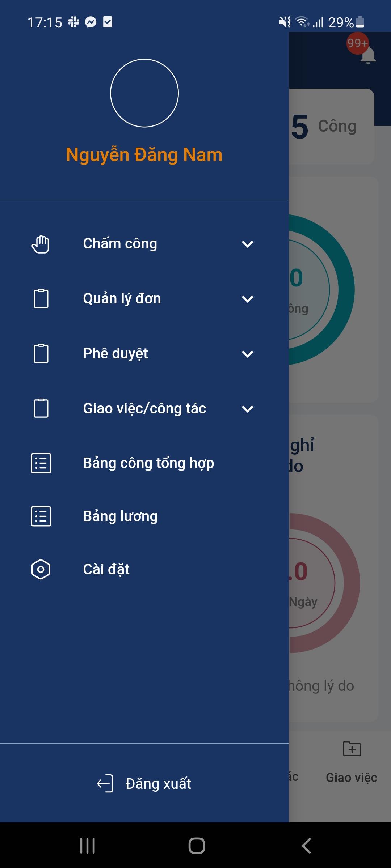Tap the clipboard icon beside Quản lý đơn
The image size is (391, 868).
click(x=41, y=299)
